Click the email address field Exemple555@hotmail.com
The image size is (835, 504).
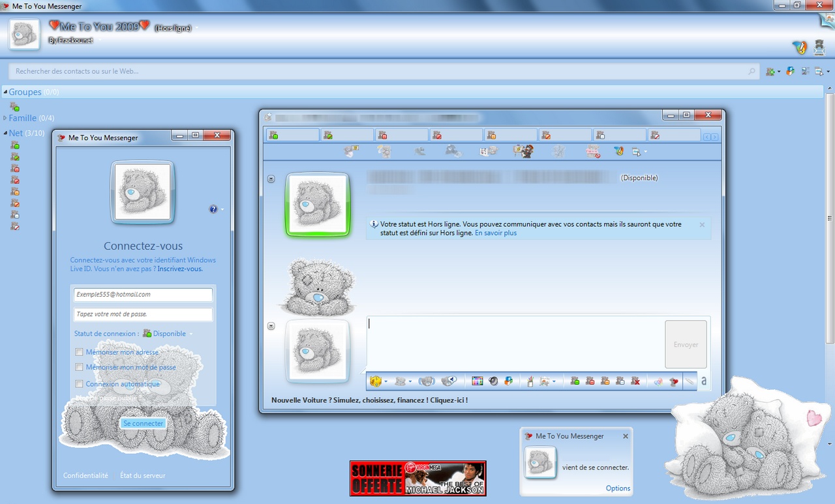tap(144, 295)
